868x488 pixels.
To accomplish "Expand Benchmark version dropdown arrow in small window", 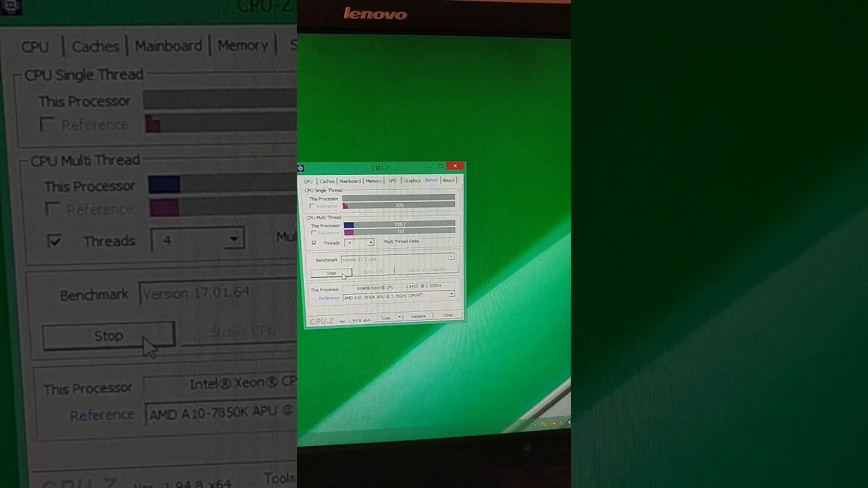I will (451, 256).
